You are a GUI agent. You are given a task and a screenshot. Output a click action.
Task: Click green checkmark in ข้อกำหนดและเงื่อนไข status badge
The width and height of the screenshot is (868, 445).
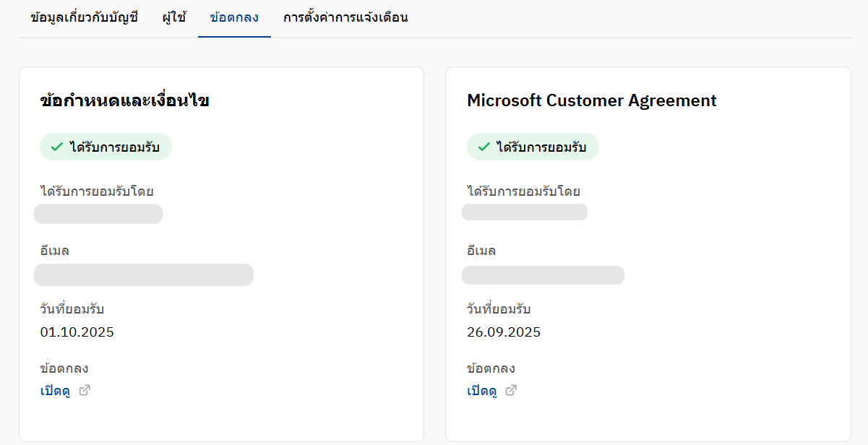pyautogui.click(x=57, y=147)
